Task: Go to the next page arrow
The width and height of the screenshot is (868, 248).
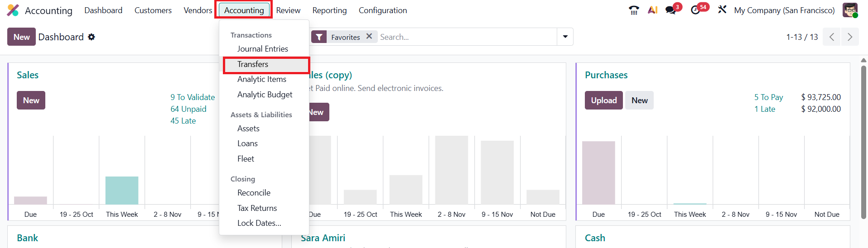Action: pos(850,37)
